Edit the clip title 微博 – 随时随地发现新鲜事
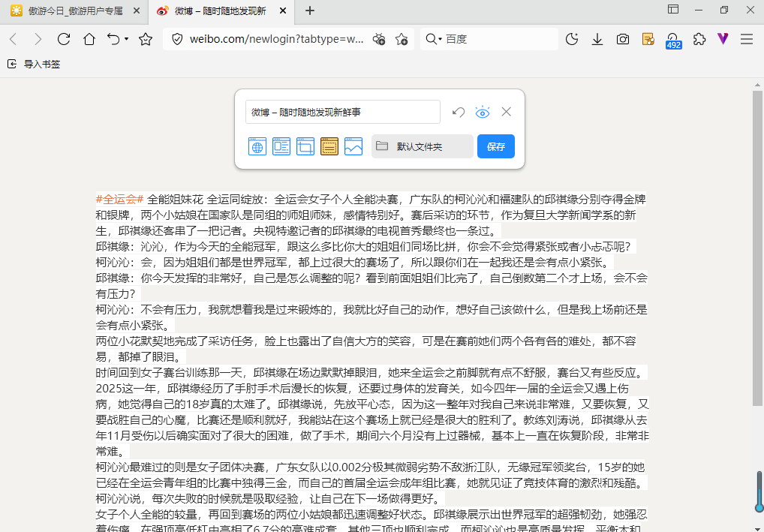Viewport: 764px width, 532px height. click(343, 112)
